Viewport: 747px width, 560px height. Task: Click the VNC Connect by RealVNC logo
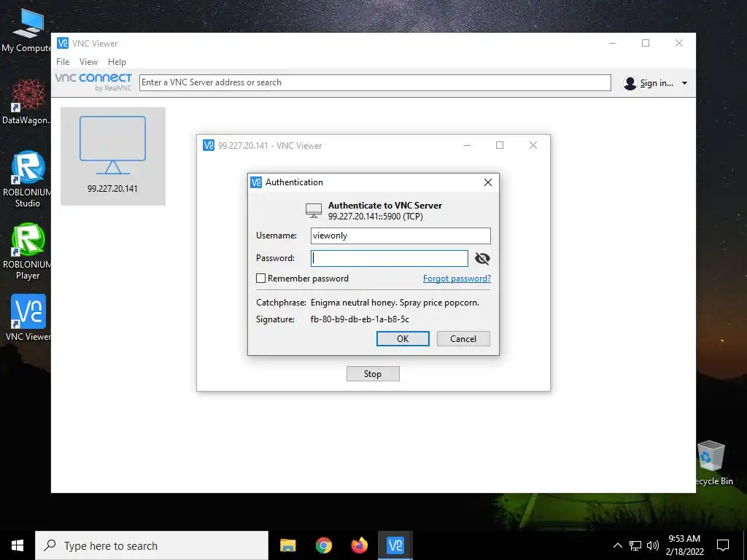(93, 82)
